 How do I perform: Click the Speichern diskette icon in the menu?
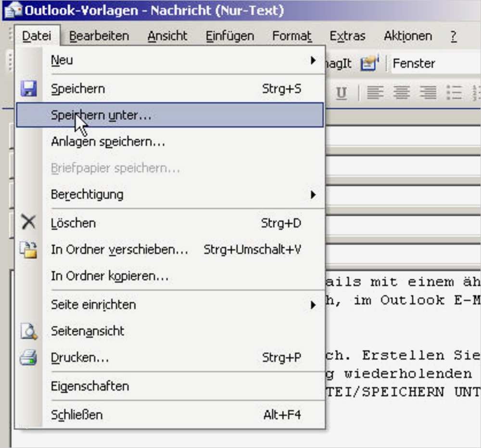[29, 89]
